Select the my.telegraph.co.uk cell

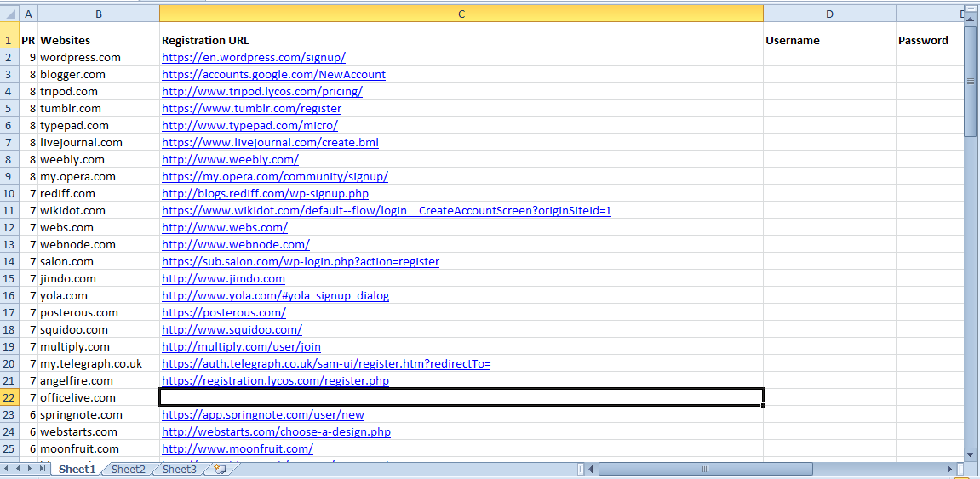tap(99, 363)
